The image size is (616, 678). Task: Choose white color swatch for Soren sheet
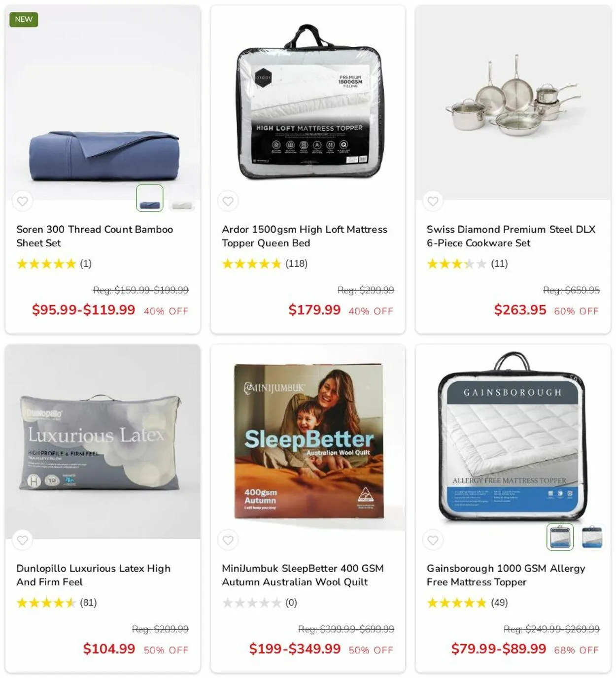tap(182, 198)
